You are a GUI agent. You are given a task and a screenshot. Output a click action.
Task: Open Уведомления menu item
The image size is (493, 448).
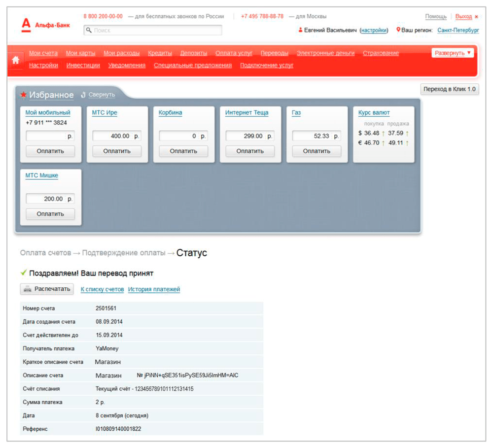127,66
